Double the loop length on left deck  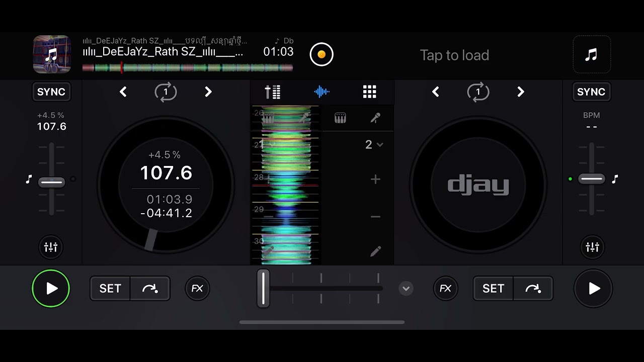click(x=208, y=92)
